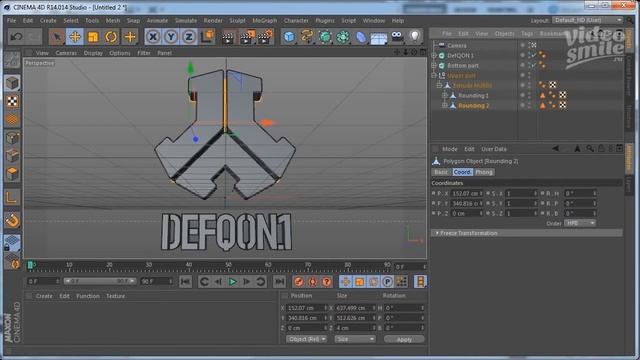The height and width of the screenshot is (360, 640).
Task: Switch the coordinate system icon
Action: tap(207, 36)
